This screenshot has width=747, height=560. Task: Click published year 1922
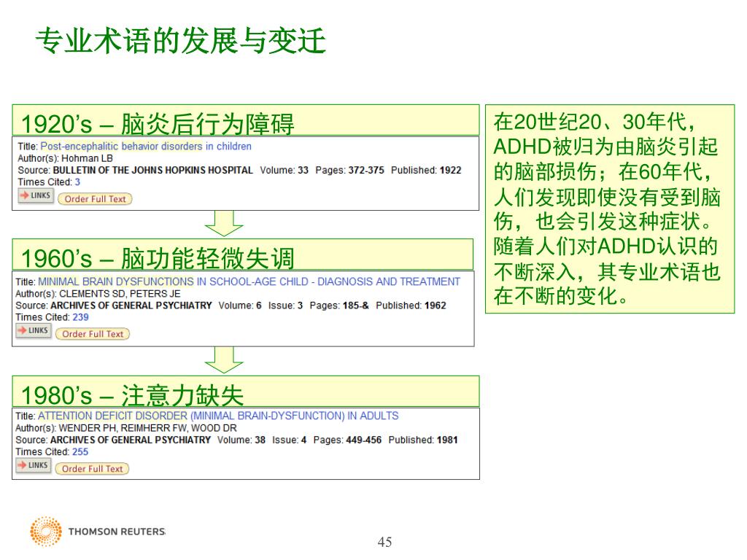pos(450,170)
